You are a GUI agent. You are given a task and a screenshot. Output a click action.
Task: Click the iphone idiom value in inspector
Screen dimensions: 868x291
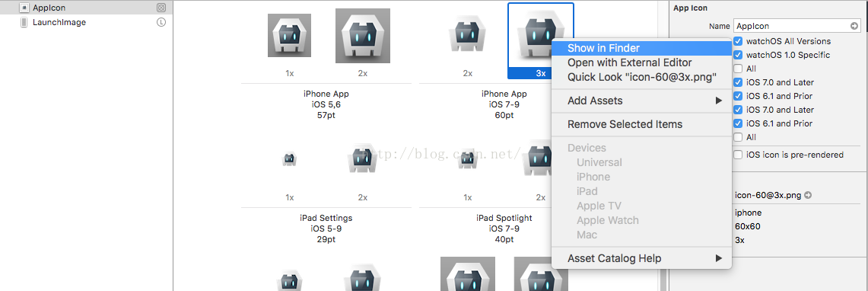click(x=748, y=213)
